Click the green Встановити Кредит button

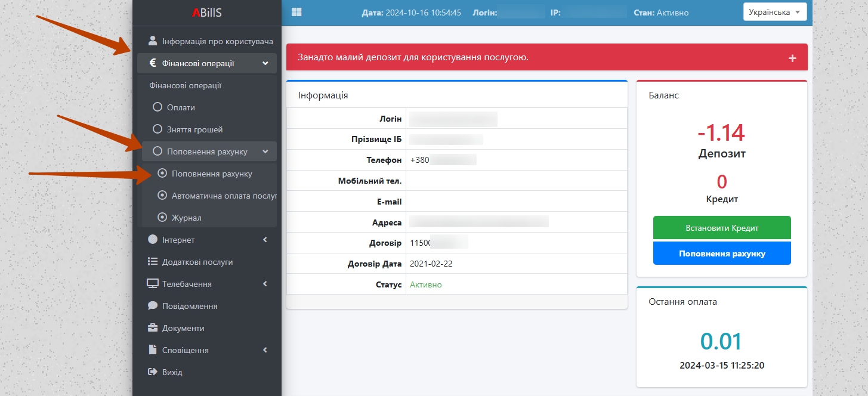[722, 228]
